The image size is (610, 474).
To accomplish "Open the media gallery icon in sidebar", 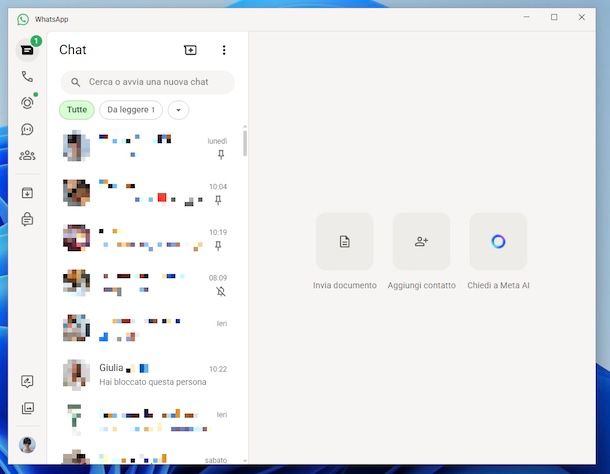I will (x=28, y=408).
